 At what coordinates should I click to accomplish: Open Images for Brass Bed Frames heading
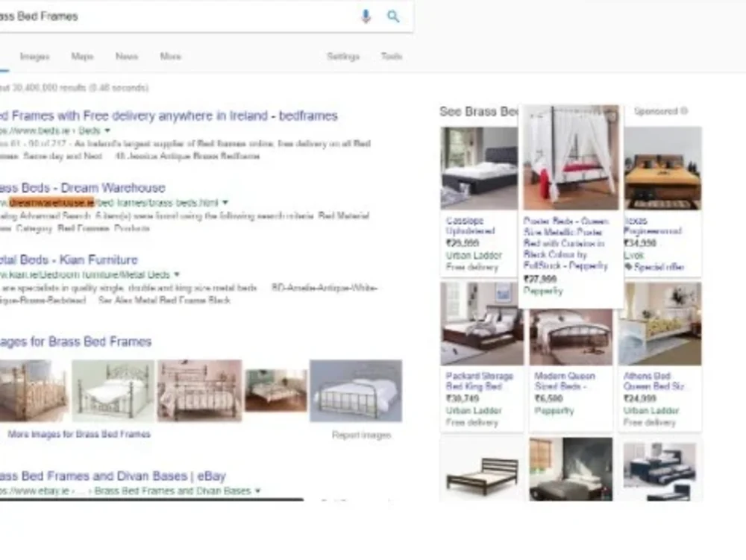point(75,342)
